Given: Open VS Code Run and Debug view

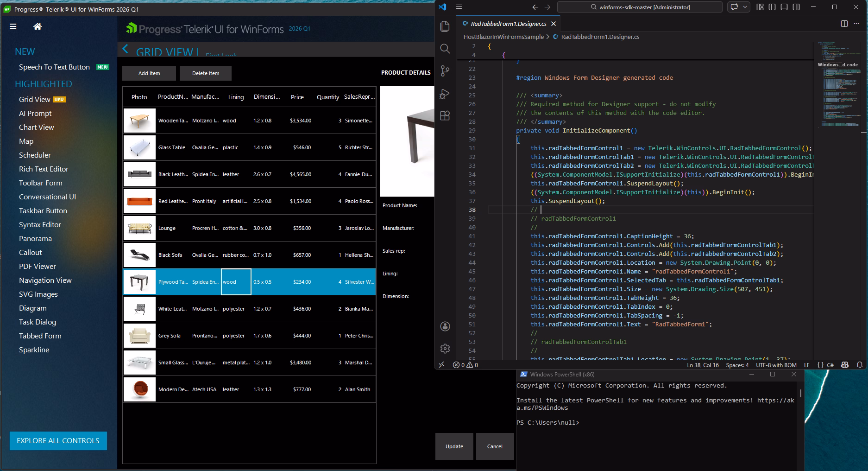Looking at the screenshot, I should pos(445,93).
